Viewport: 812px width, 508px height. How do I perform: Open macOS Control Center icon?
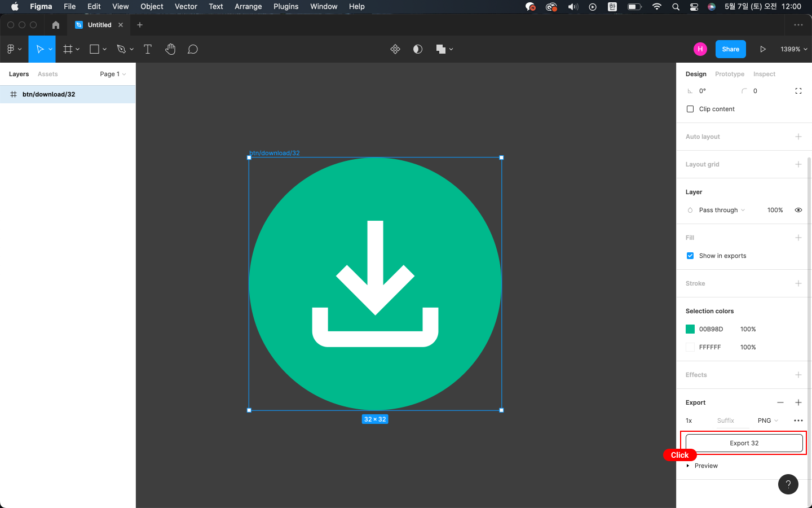point(694,7)
